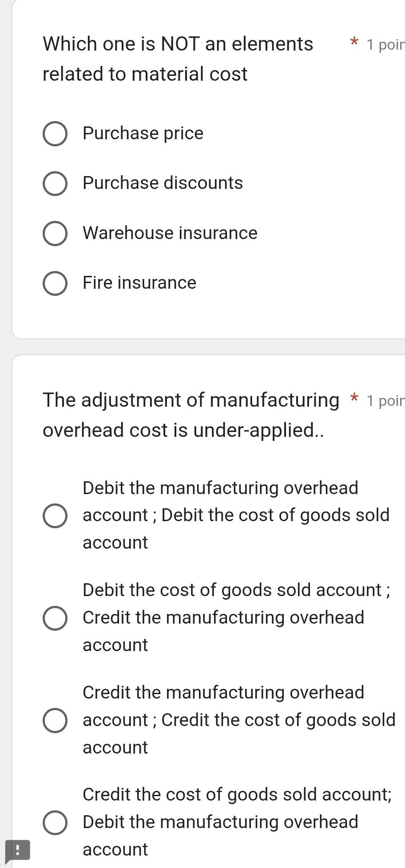Click the 'Warehouse insurance' option label text
This screenshot has width=405, height=868.
170,233
